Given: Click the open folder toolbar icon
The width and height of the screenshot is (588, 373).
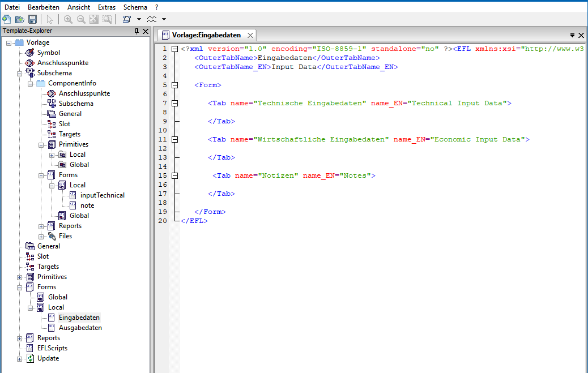Looking at the screenshot, I should 19,19.
